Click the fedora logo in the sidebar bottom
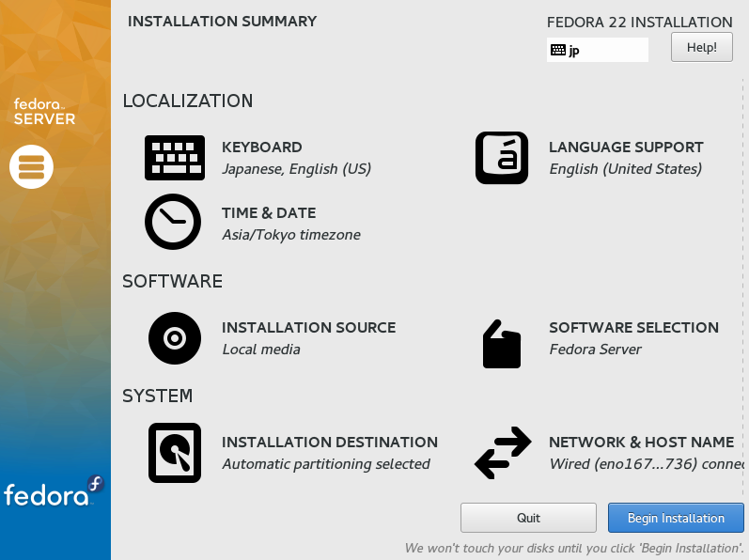This screenshot has height=560, width=749. [54, 491]
